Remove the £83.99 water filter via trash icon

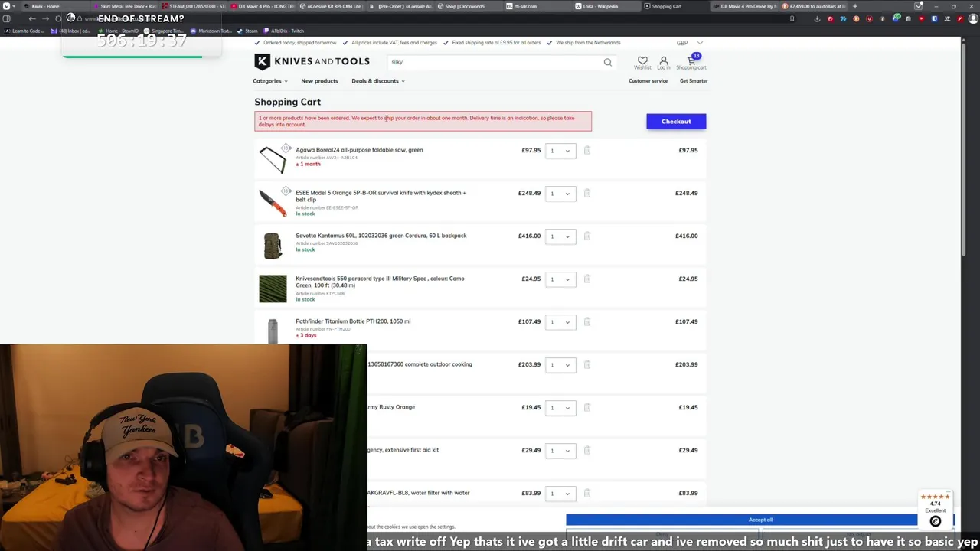click(587, 493)
